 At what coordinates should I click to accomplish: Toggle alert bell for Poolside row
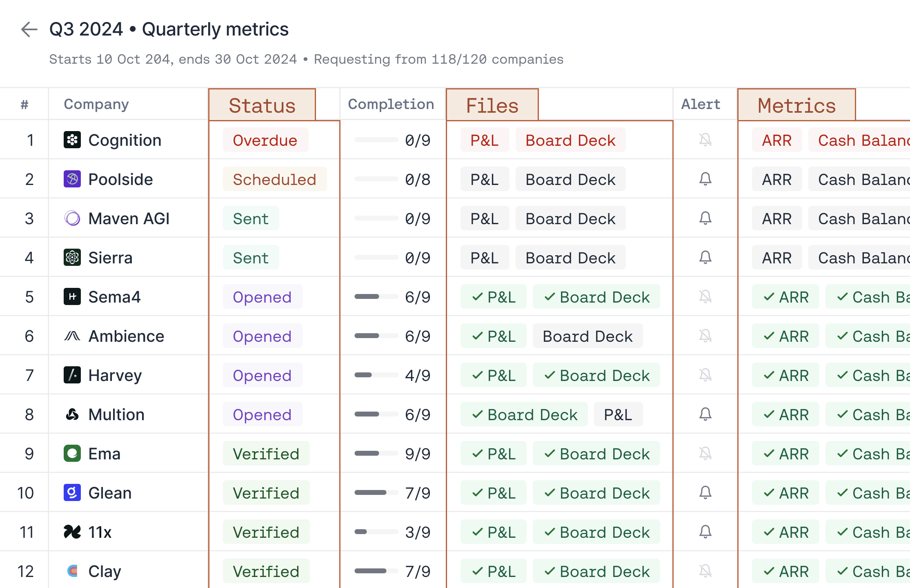point(705,179)
